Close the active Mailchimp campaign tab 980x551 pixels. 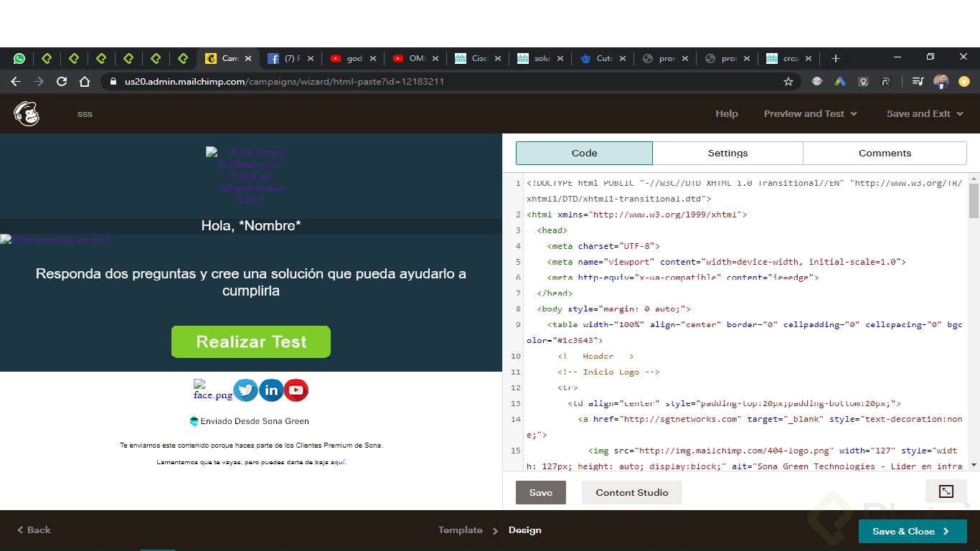(248, 59)
